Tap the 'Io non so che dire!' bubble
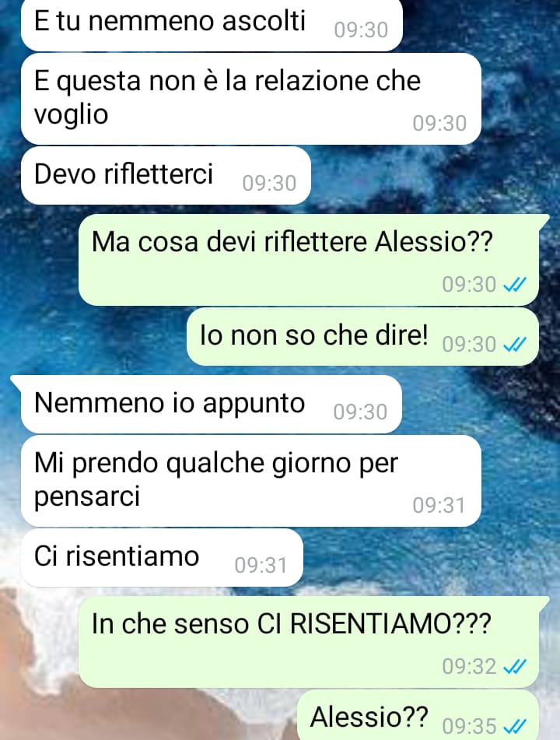The width and height of the screenshot is (560, 740). (362, 336)
